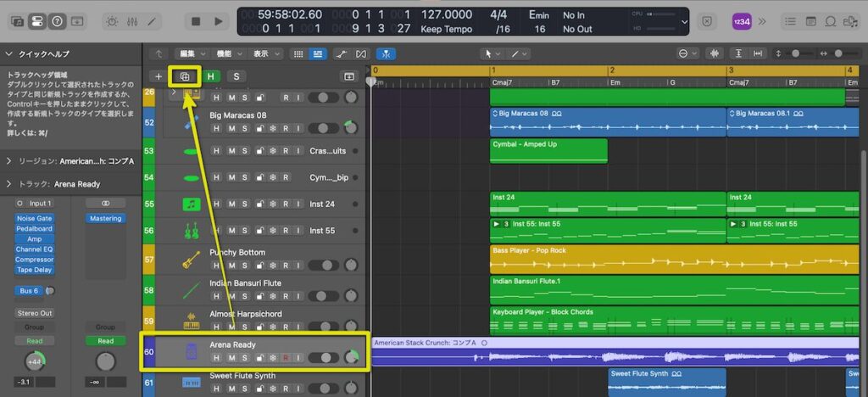Toggle the global Solo (S) button

[236, 76]
